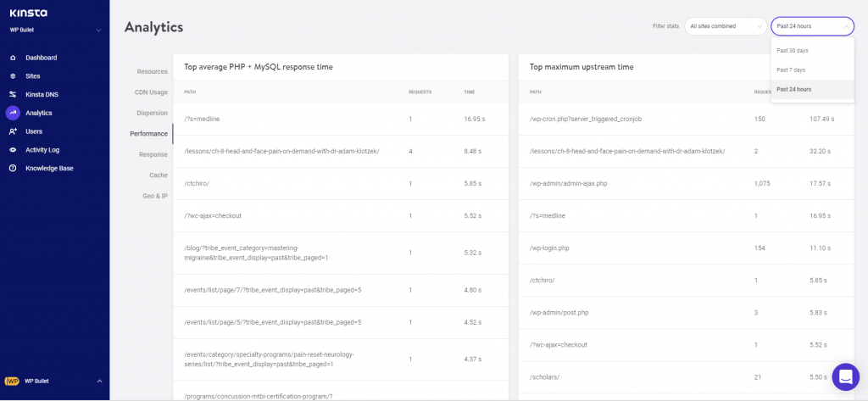Click the 32.20 s time value
The width and height of the screenshot is (868, 401).
click(x=821, y=151)
